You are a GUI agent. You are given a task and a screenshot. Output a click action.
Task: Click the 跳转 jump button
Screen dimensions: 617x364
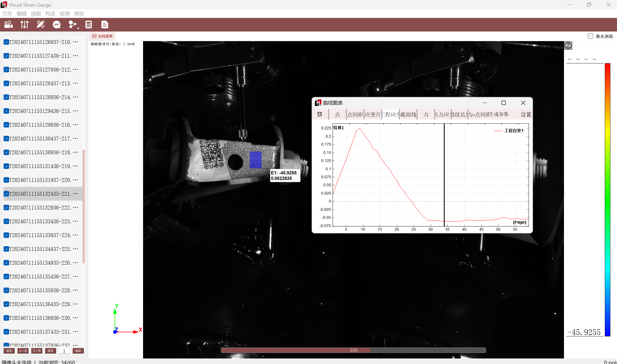[x=78, y=351]
